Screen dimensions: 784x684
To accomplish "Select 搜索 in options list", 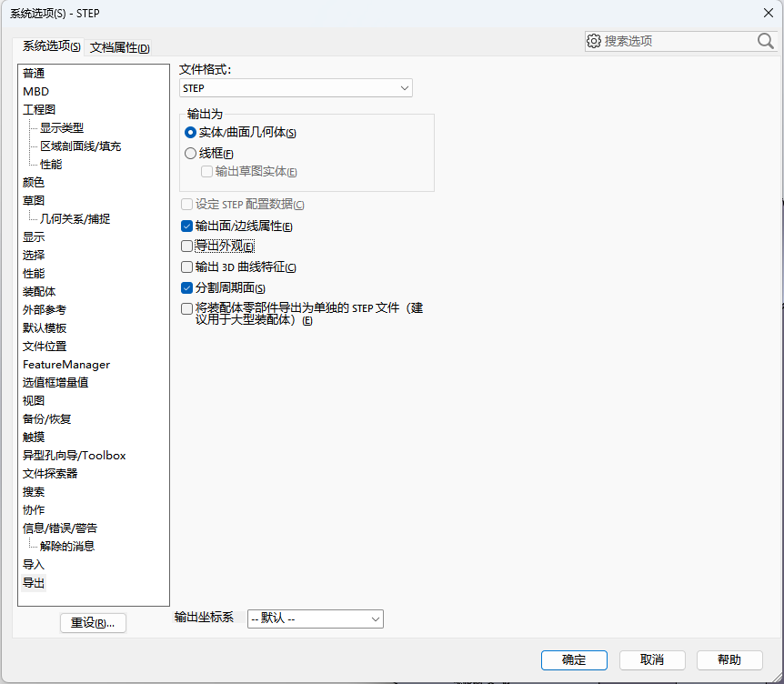I will [x=34, y=491].
